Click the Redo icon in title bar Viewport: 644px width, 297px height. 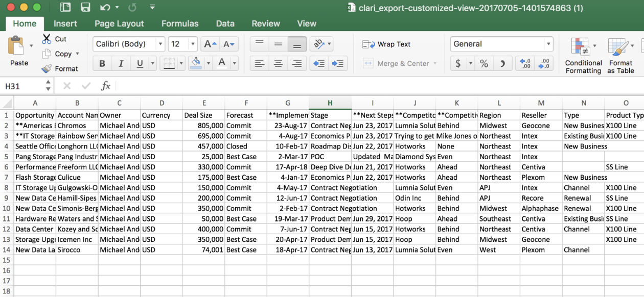coord(132,8)
